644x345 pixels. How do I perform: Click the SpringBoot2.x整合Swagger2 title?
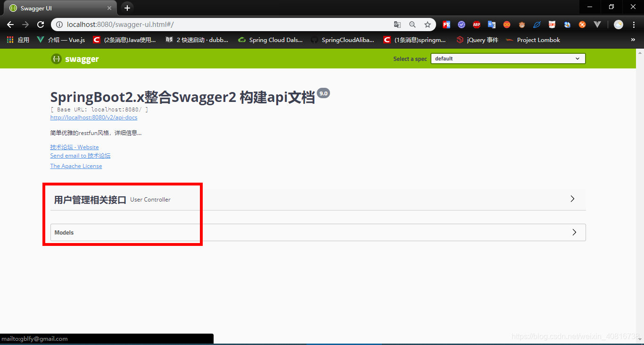[x=182, y=97]
